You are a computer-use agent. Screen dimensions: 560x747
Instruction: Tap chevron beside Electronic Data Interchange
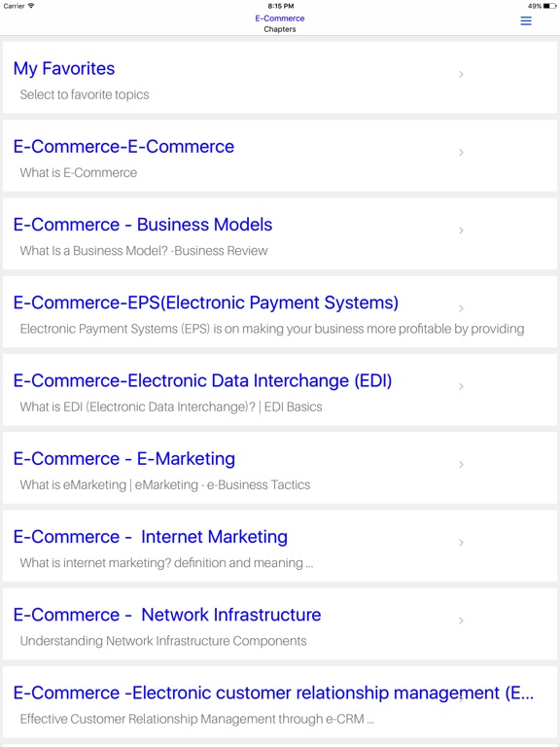tap(461, 386)
